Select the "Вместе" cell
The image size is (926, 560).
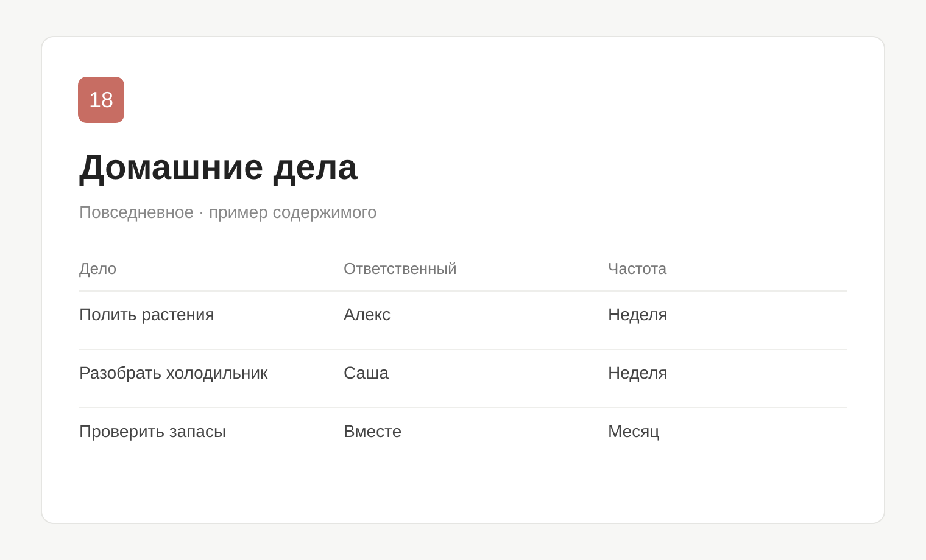click(x=372, y=432)
